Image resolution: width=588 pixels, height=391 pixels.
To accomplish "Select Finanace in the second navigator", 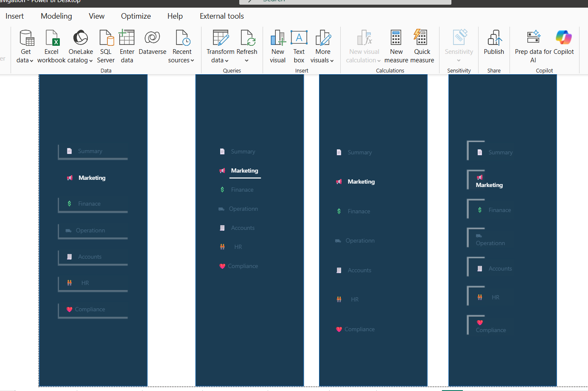I will click(242, 190).
